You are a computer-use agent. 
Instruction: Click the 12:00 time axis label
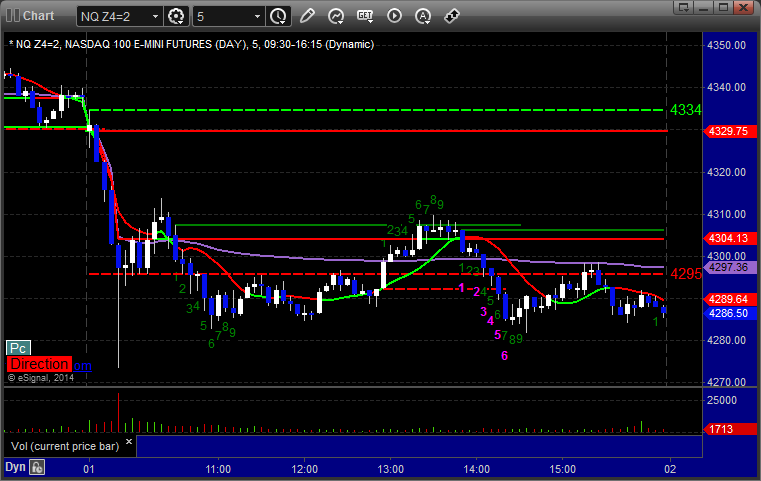click(x=305, y=469)
